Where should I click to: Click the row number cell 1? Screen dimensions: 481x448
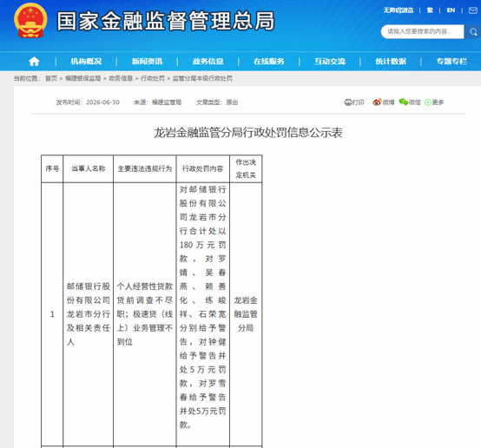(x=52, y=314)
